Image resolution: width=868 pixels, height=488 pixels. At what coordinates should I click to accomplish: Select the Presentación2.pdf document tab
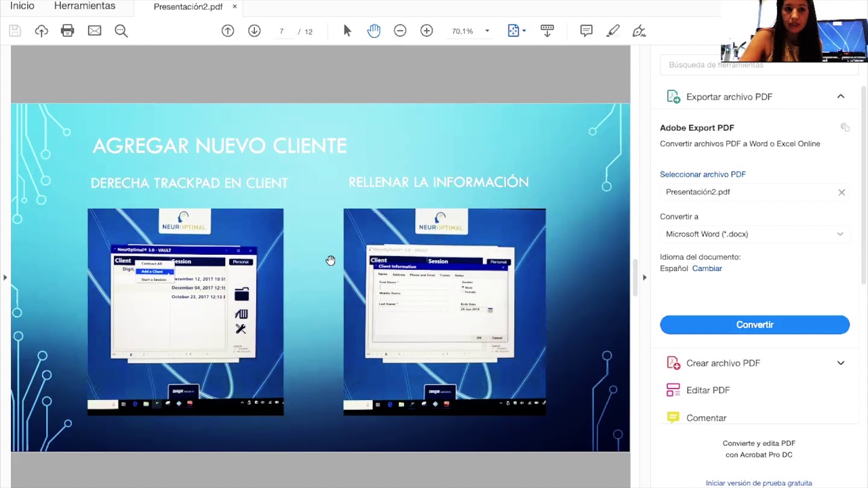point(188,7)
